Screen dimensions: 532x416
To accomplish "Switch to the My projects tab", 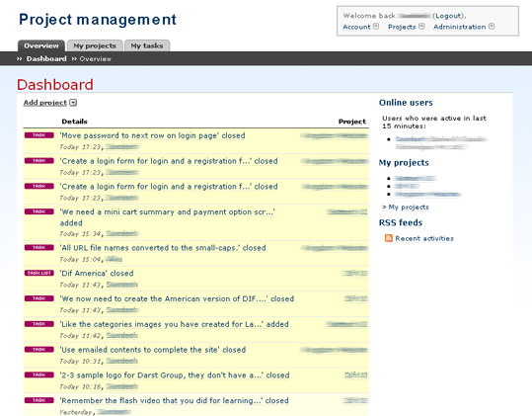I will (95, 45).
